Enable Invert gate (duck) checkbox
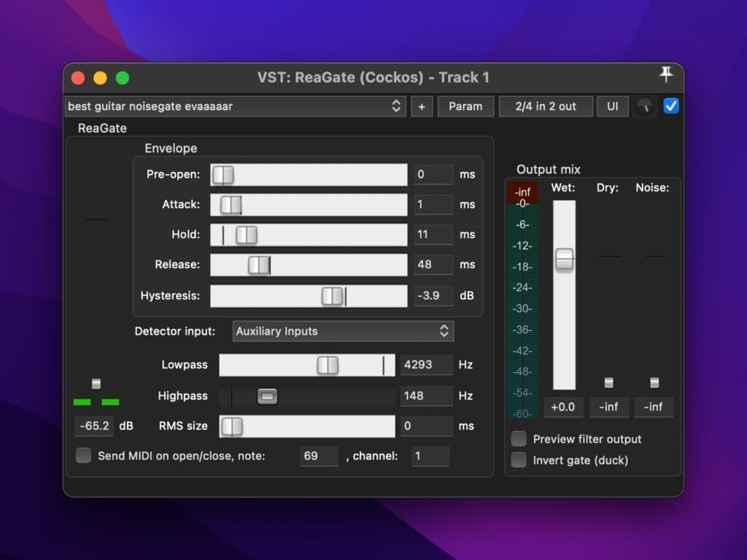 pos(519,460)
